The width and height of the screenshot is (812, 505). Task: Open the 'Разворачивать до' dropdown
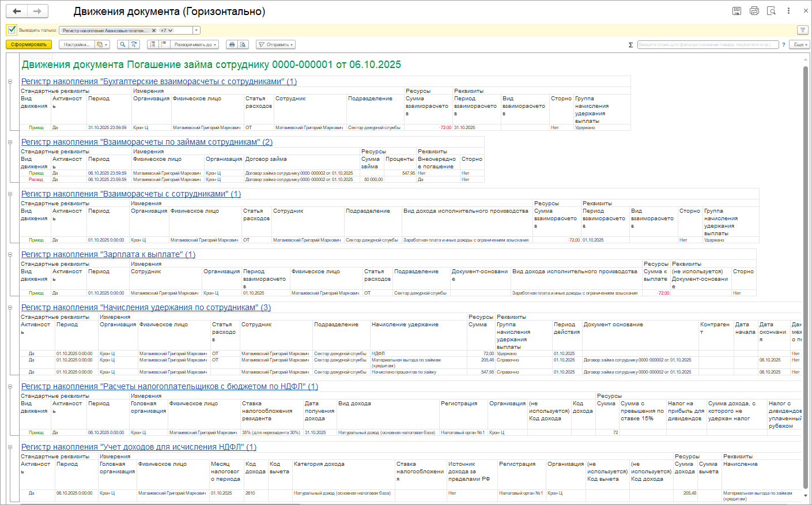click(x=196, y=44)
